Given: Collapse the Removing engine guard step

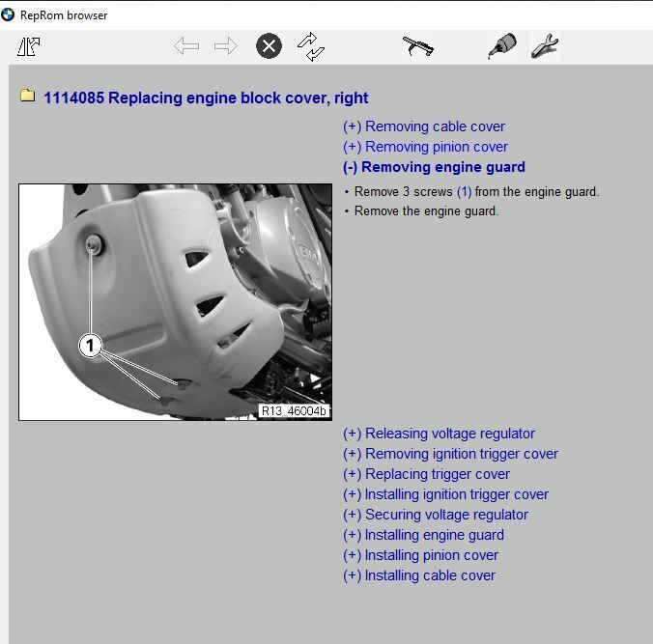Looking at the screenshot, I should (434, 167).
